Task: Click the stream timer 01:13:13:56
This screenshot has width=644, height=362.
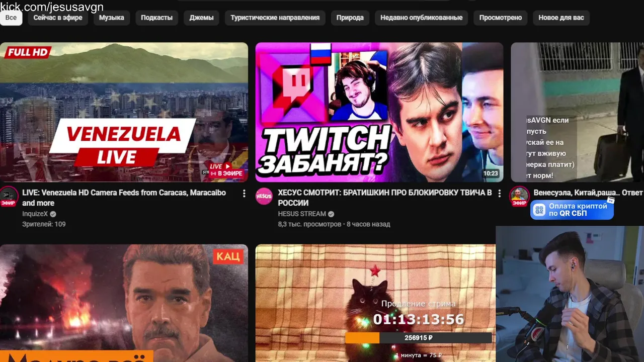Action: point(419,319)
